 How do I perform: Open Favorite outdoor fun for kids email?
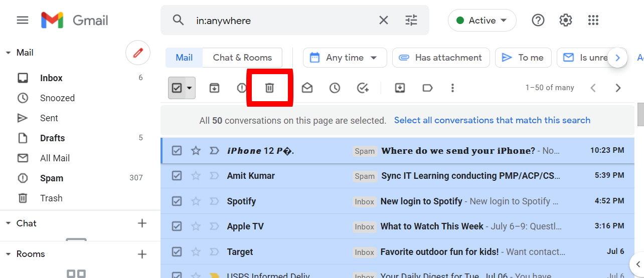[397, 252]
